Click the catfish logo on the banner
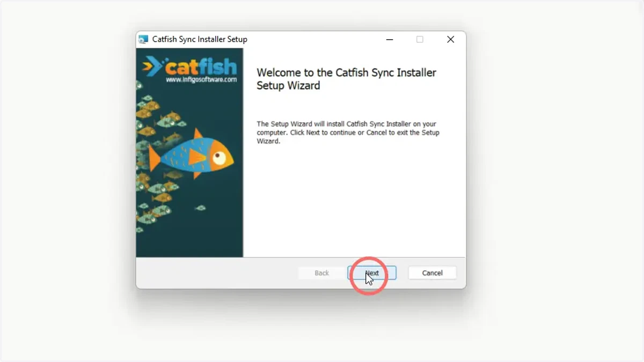 (190, 67)
